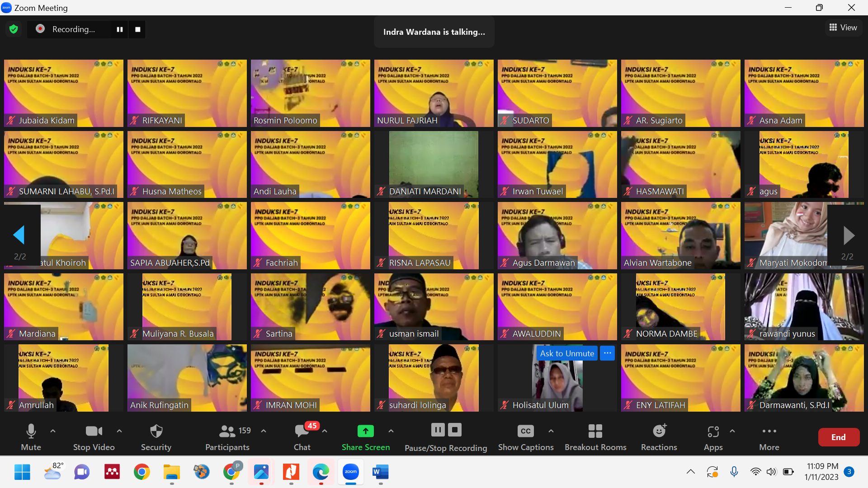Image resolution: width=868 pixels, height=488 pixels.
Task: Pause the recording in top bar
Action: [x=120, y=29]
